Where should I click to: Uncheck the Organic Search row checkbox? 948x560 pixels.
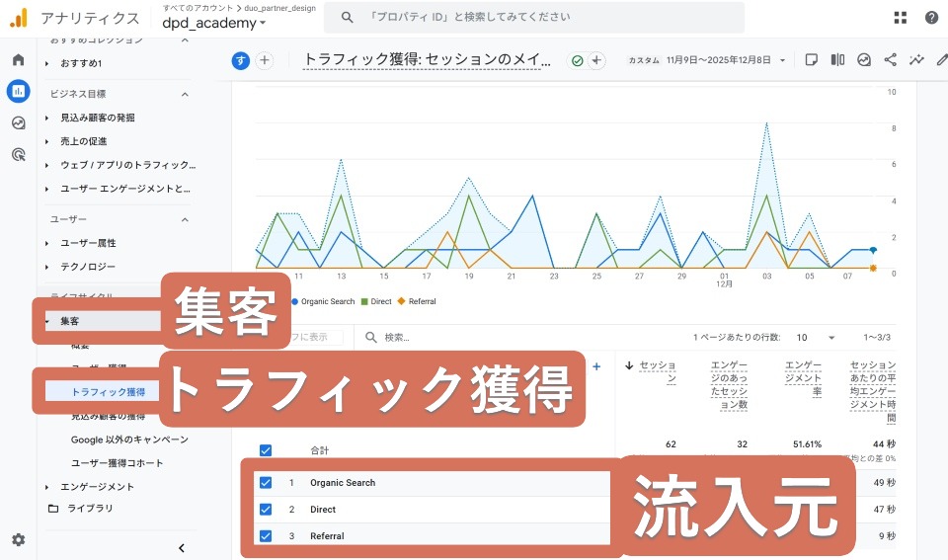(x=266, y=483)
